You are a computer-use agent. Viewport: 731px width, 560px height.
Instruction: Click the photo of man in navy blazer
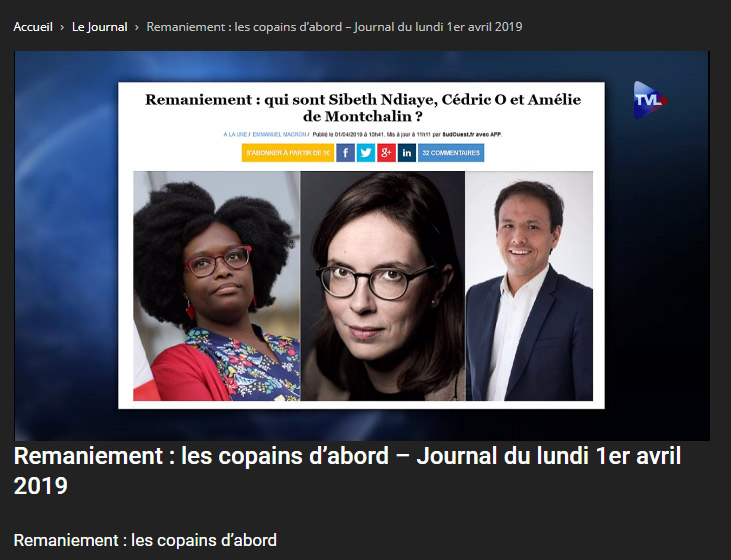[530, 286]
